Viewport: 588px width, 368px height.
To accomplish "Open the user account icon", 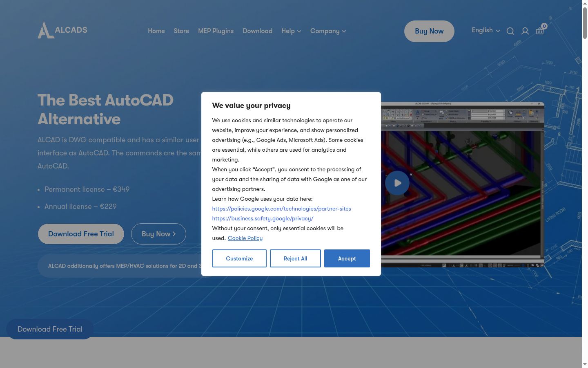I will pos(525,31).
